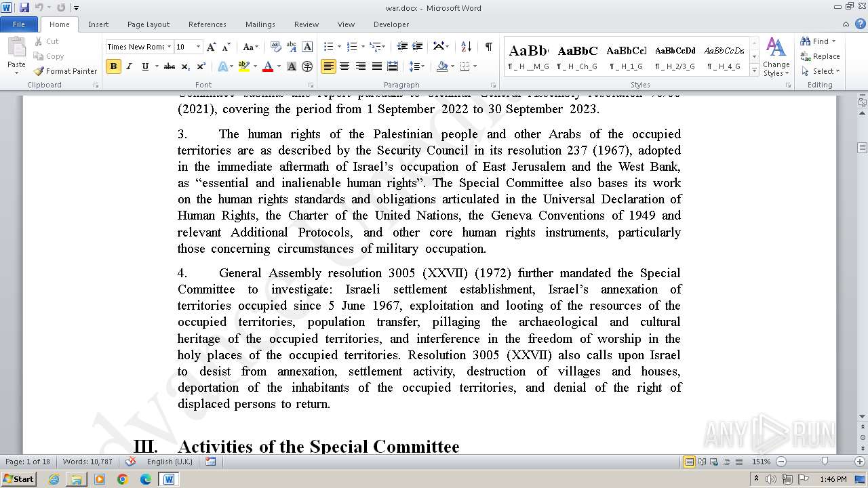Toggle Show/Hide paragraph marks
This screenshot has width=868, height=488.
click(488, 47)
